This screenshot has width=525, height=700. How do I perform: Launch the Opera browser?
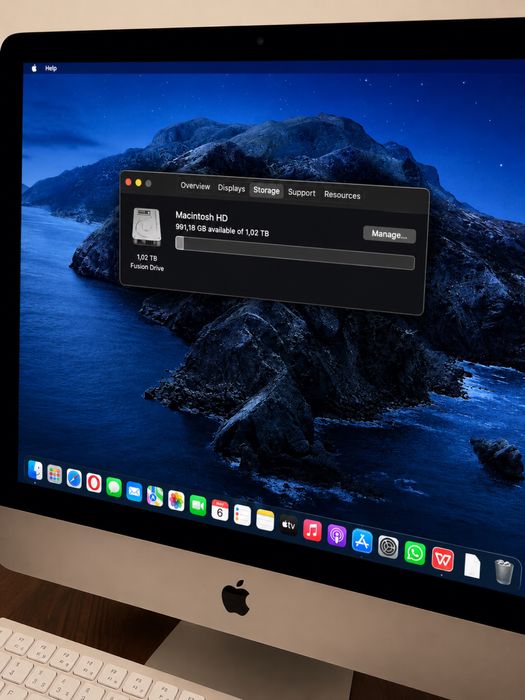pos(94,483)
